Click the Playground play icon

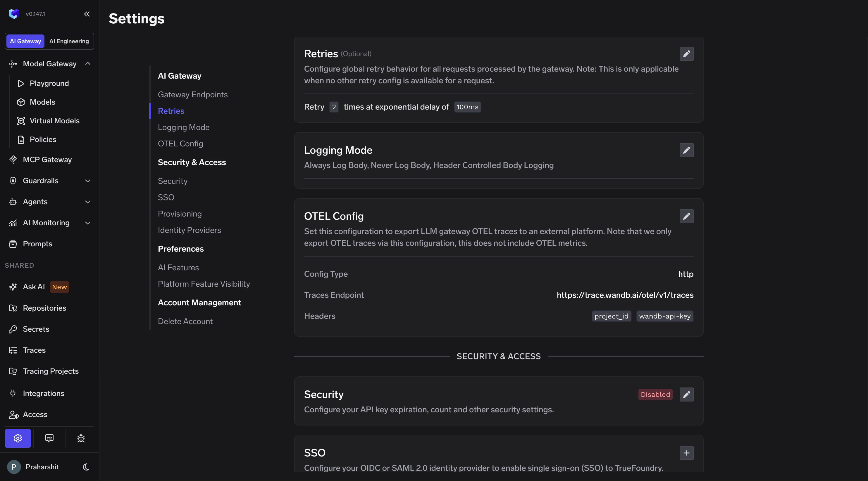point(21,84)
